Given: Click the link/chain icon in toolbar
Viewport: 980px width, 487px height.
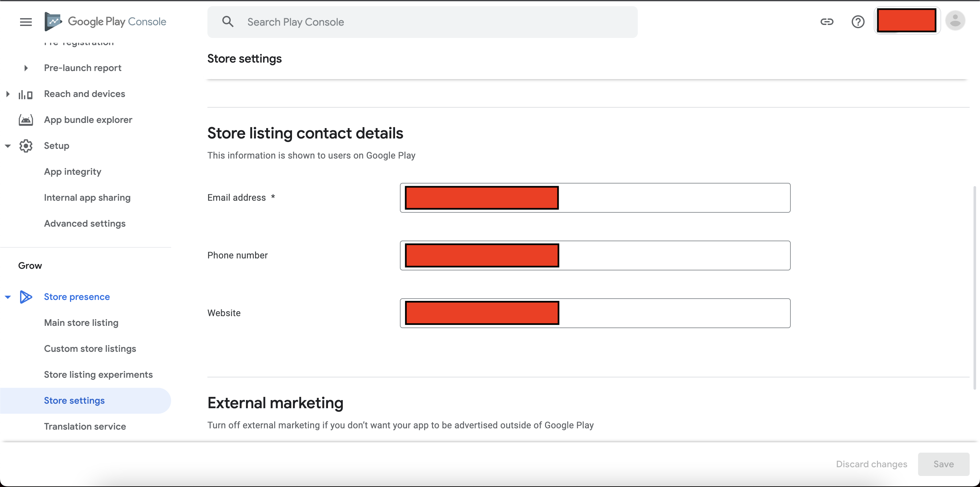Looking at the screenshot, I should 827,21.
